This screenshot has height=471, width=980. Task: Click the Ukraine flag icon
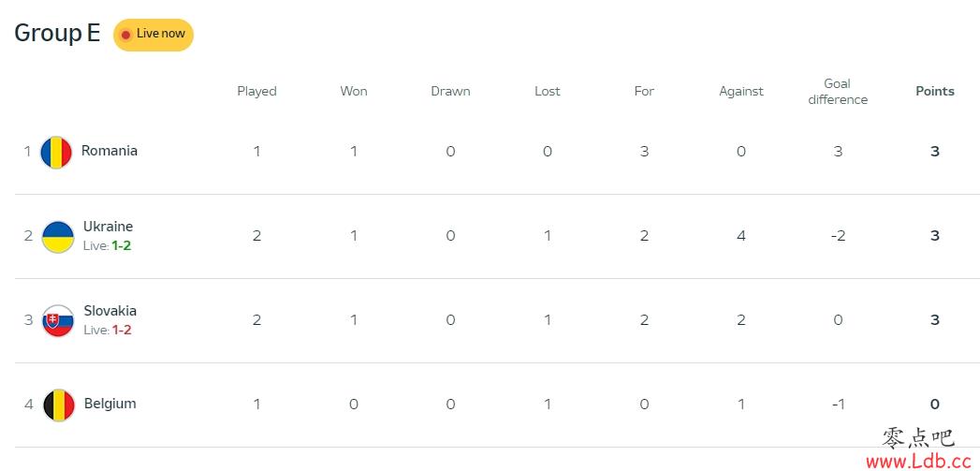[x=58, y=237]
